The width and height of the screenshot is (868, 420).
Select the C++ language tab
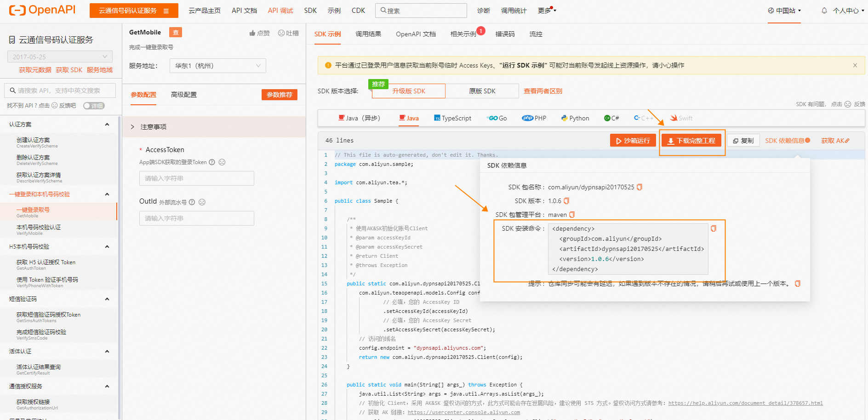(x=644, y=118)
